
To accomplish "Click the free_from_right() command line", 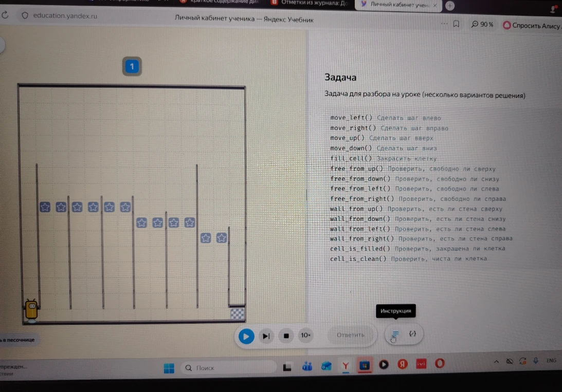I will coord(418,199).
